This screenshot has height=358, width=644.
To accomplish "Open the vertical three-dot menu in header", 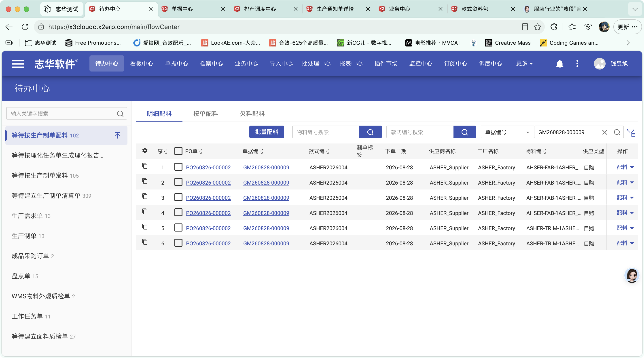I will pyautogui.click(x=577, y=63).
